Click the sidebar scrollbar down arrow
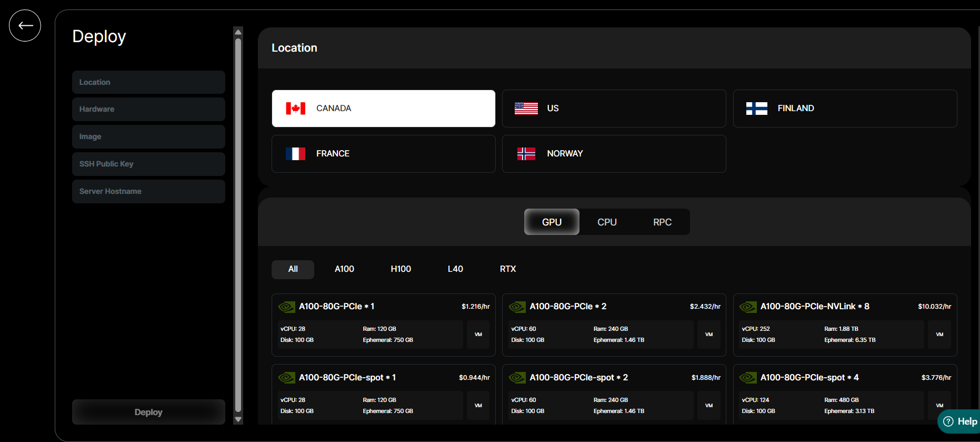Image resolution: width=980 pixels, height=442 pixels. [x=238, y=419]
